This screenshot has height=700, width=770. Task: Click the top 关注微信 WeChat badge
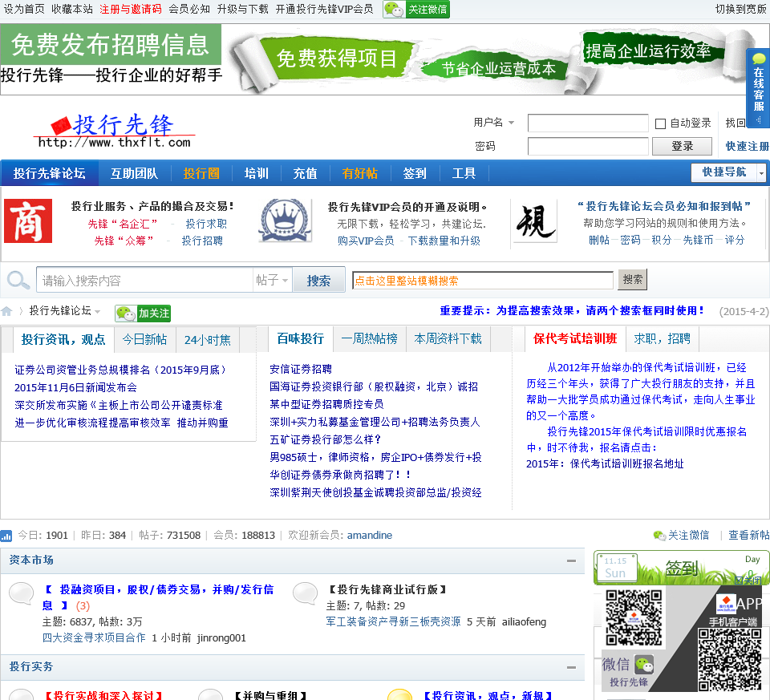[x=416, y=9]
